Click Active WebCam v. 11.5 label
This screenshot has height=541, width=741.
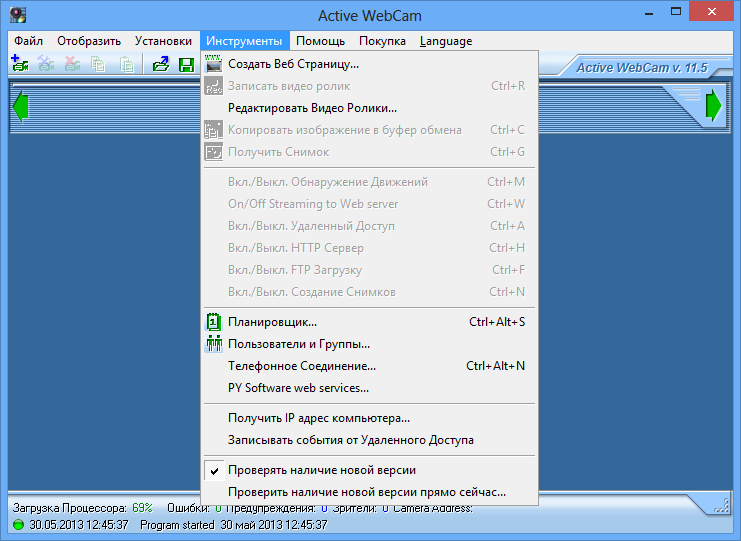click(642, 68)
